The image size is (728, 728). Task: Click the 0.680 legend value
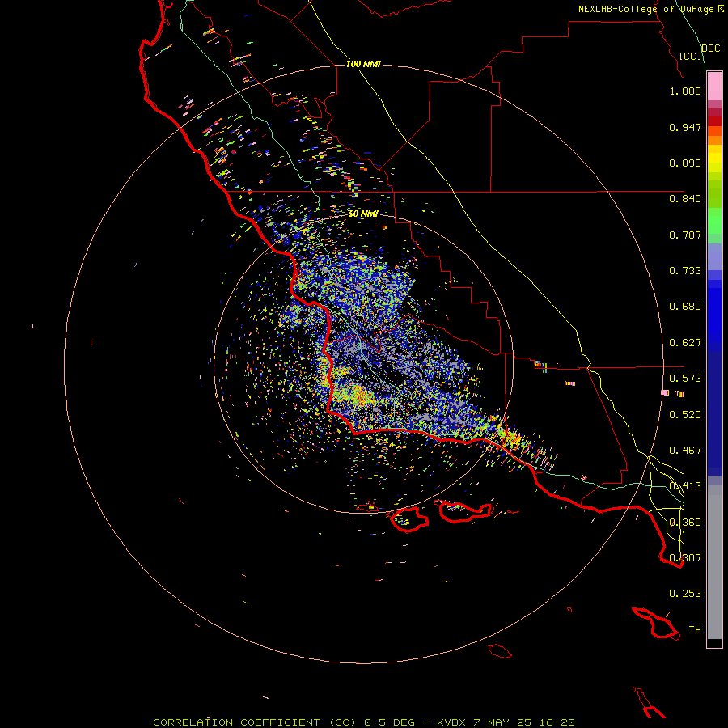point(685,307)
